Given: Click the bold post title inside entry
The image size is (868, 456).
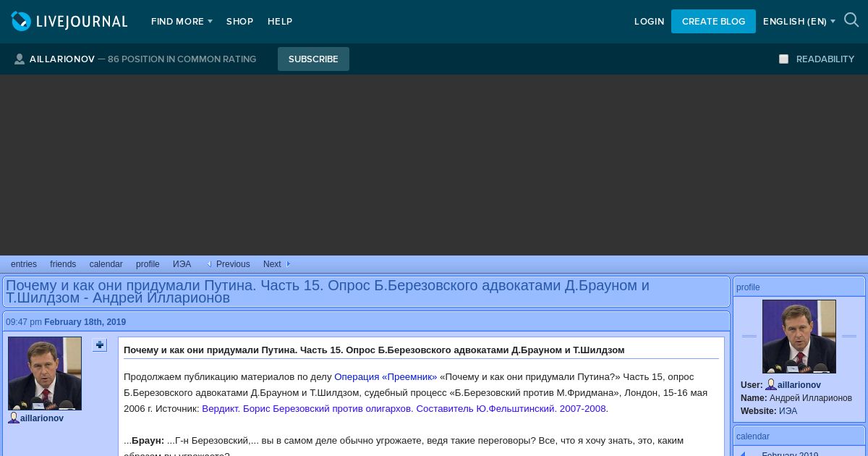Looking at the screenshot, I should click(x=374, y=350).
